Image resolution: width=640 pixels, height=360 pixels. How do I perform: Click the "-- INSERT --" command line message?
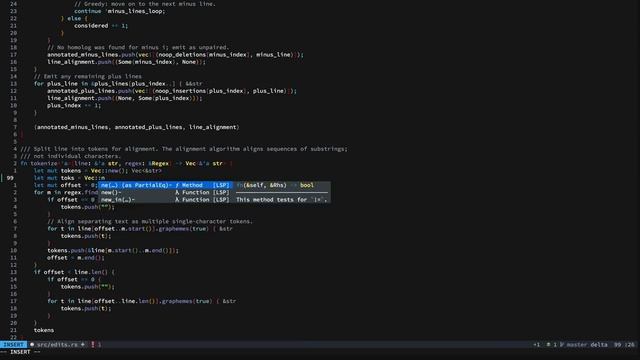pos(20,352)
